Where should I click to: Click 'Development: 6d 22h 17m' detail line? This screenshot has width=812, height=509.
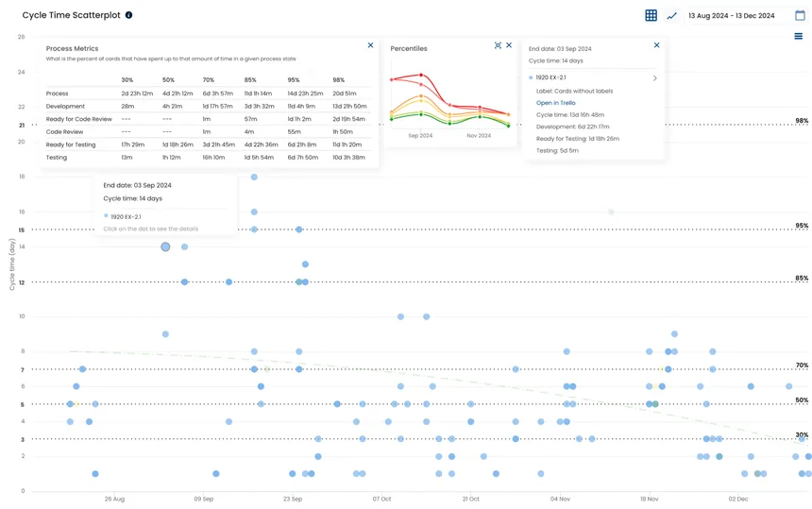click(573, 127)
